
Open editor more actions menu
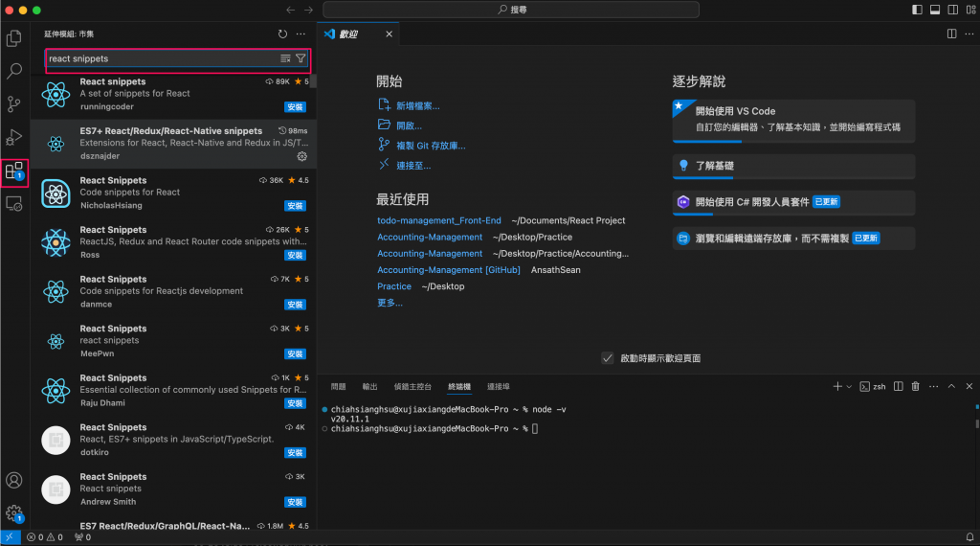coord(969,34)
